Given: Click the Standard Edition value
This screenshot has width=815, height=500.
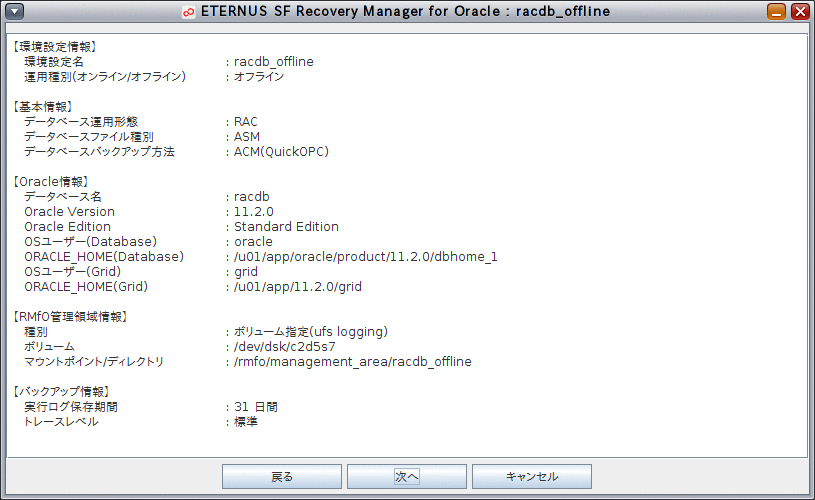Looking at the screenshot, I should [286, 227].
